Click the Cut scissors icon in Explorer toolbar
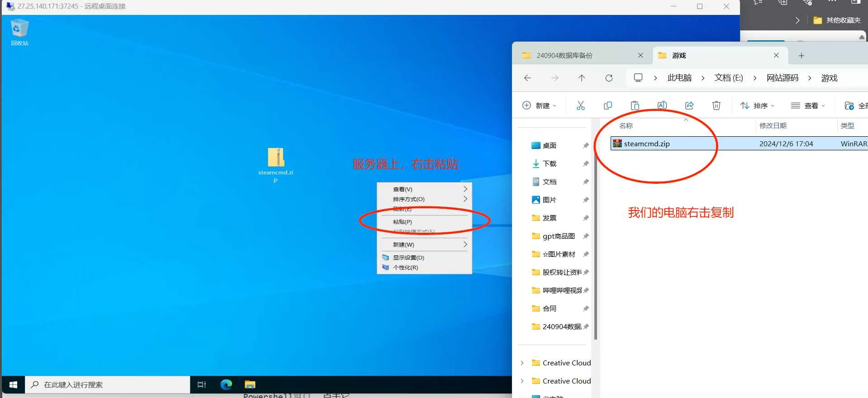The width and height of the screenshot is (868, 398). tap(581, 105)
